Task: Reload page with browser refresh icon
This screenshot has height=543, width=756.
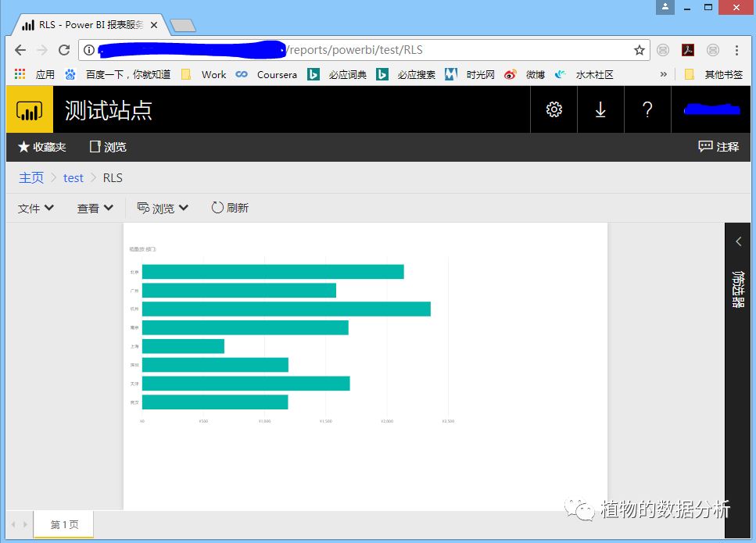Action: click(64, 50)
